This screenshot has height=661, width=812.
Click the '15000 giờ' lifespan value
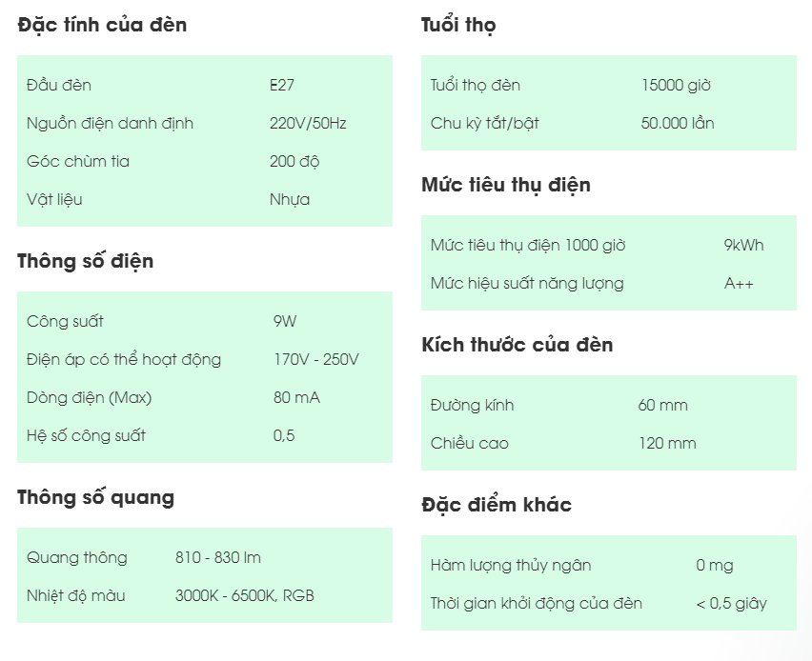click(x=677, y=85)
